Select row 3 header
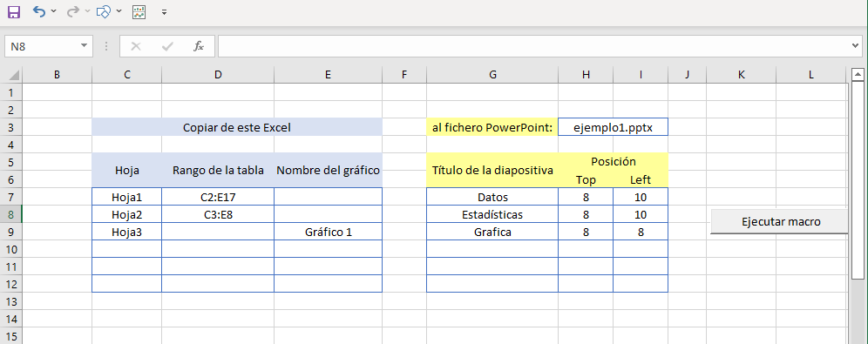868x344 pixels. [11, 127]
